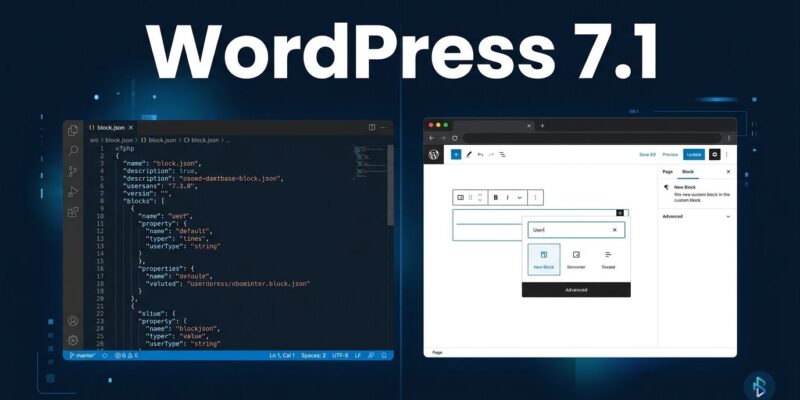Image resolution: width=800 pixels, height=400 pixels.
Task: Click the feedback icon in code editor status bar
Action: [371, 355]
